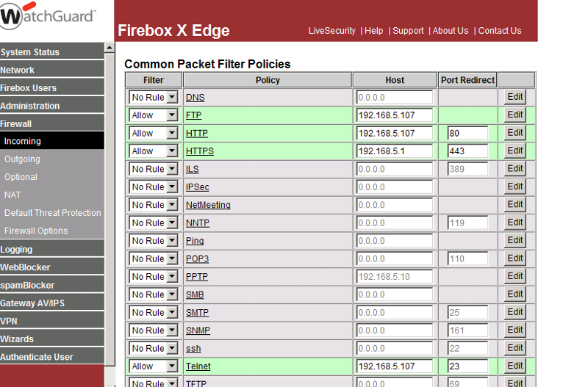Open the LiveSecurity link in header
588x387 pixels.
point(331,31)
